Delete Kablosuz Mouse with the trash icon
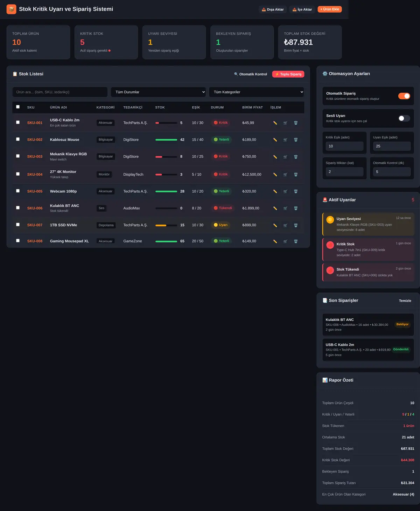This screenshot has width=420, height=511. [x=296, y=140]
